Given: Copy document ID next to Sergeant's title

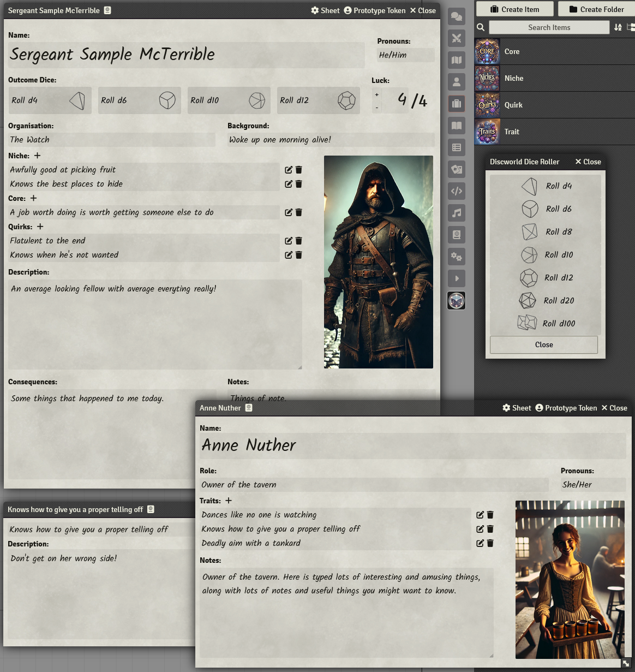Looking at the screenshot, I should click(x=107, y=10).
